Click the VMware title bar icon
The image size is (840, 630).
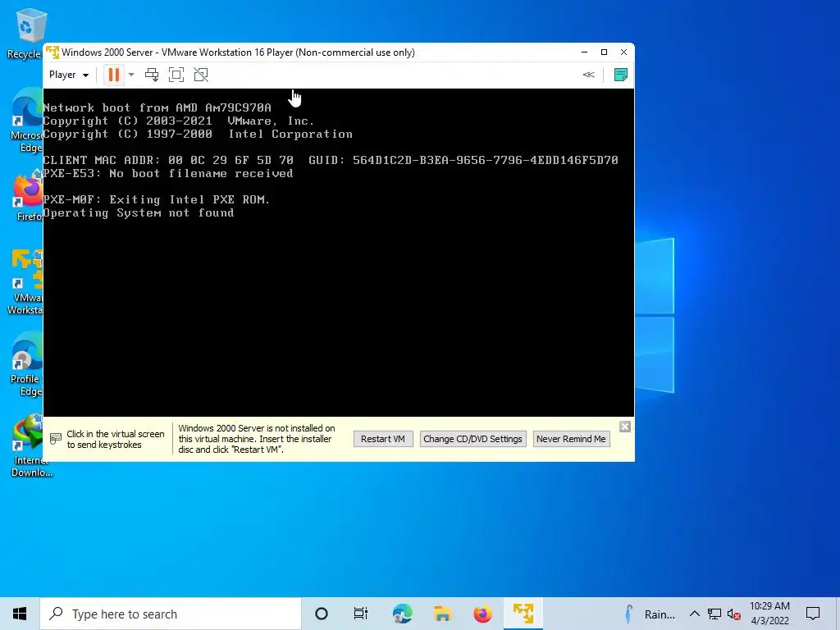[52, 52]
